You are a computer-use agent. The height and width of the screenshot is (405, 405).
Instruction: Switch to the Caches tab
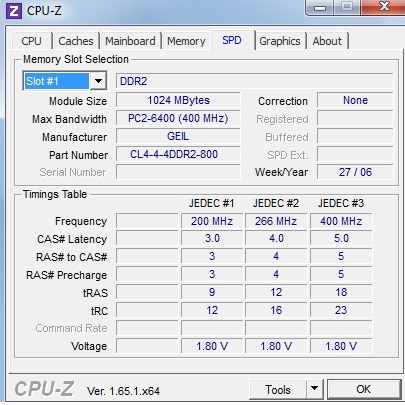76,41
